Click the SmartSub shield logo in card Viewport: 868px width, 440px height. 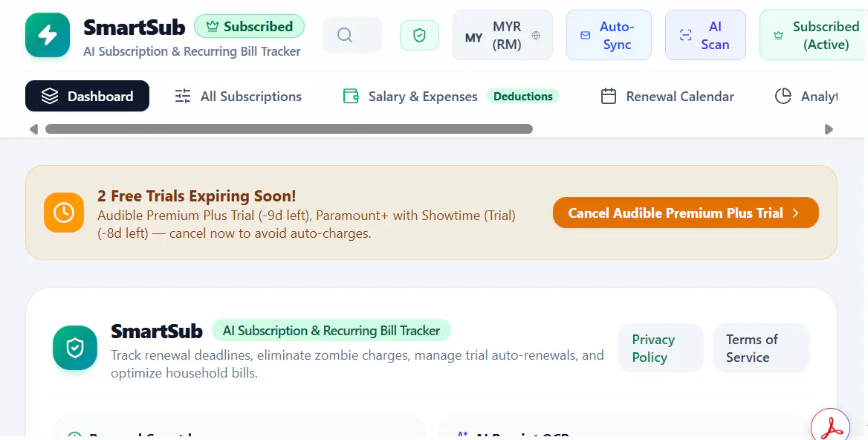(75, 348)
